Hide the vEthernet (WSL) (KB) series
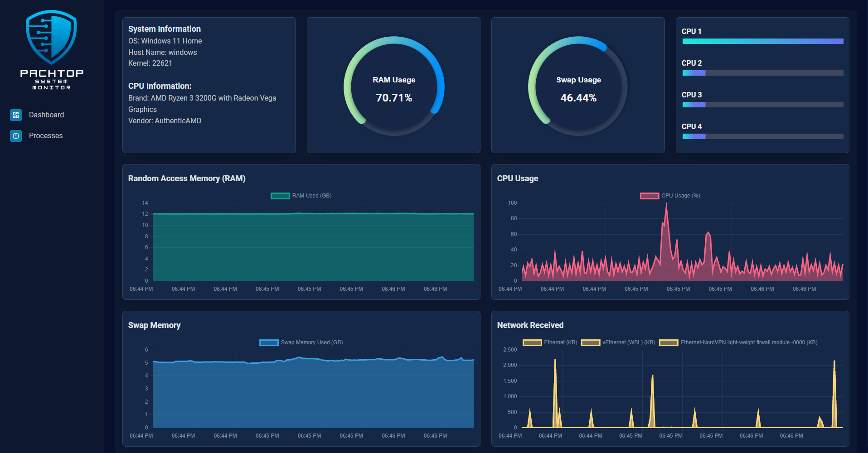Viewport: 868px width, 453px height. click(x=618, y=342)
